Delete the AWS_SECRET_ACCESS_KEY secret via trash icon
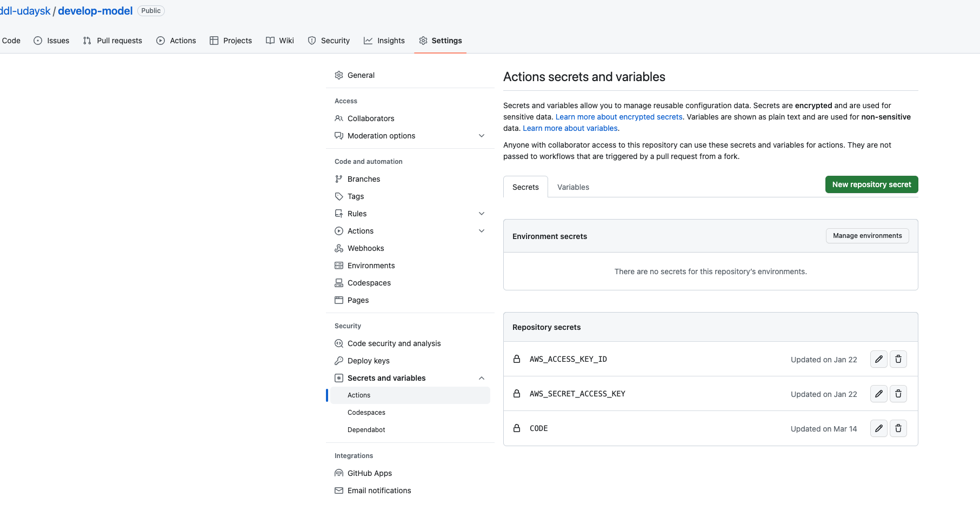The width and height of the screenshot is (980, 517). [x=898, y=393]
